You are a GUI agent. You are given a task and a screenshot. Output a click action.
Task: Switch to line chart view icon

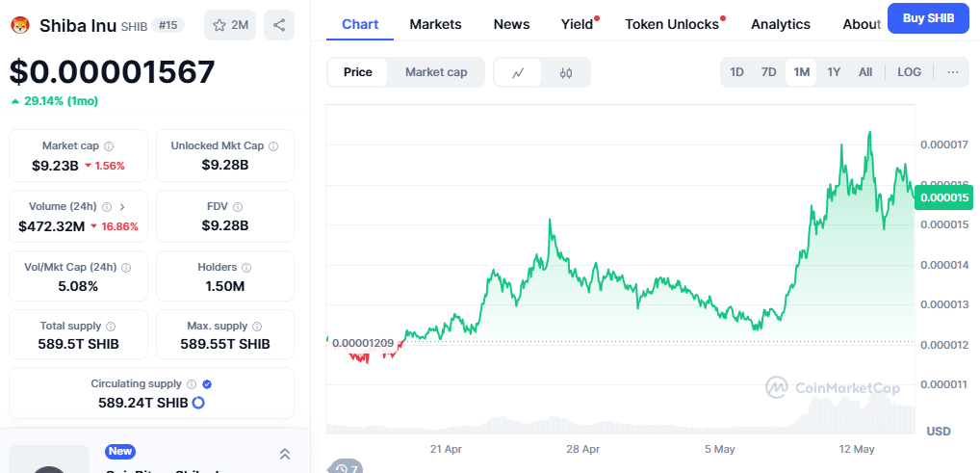pos(518,72)
